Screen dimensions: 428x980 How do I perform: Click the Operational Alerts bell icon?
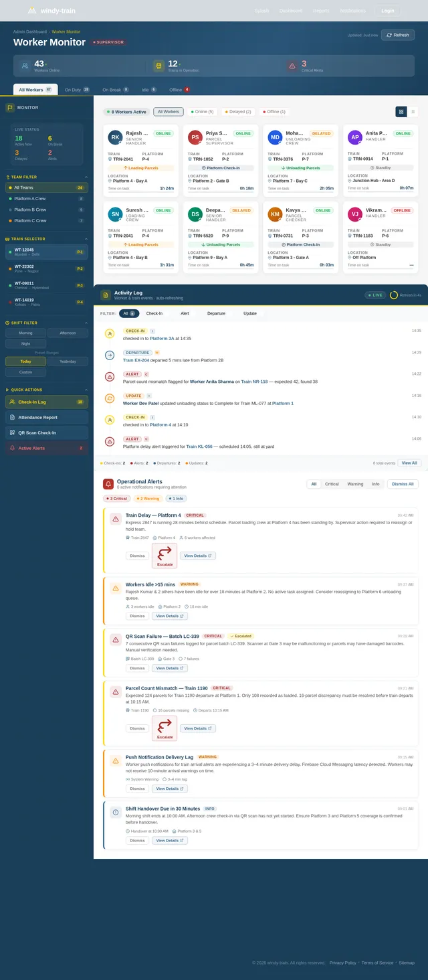(x=108, y=484)
